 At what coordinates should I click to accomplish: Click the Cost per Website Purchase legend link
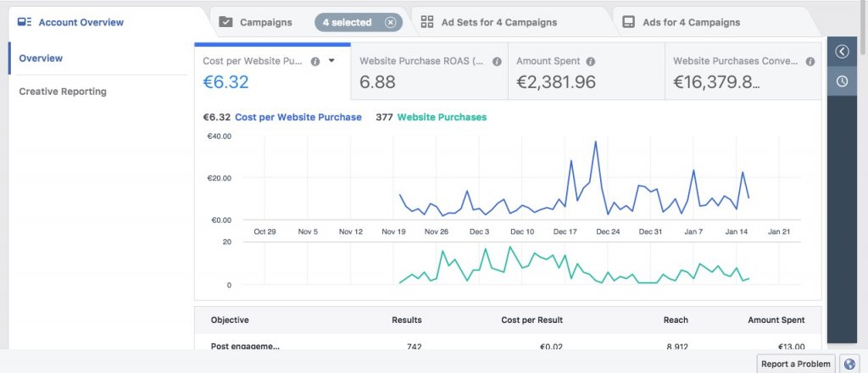(298, 117)
